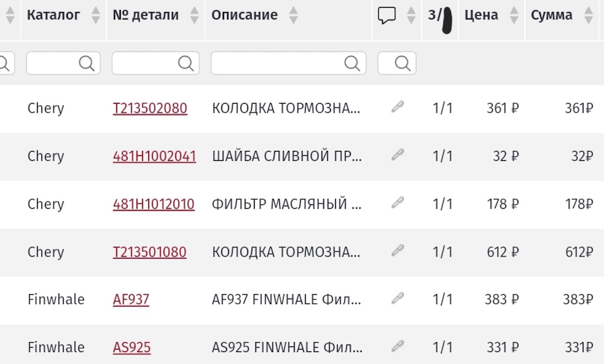Click the pencil icon in AS925 row

(x=397, y=346)
